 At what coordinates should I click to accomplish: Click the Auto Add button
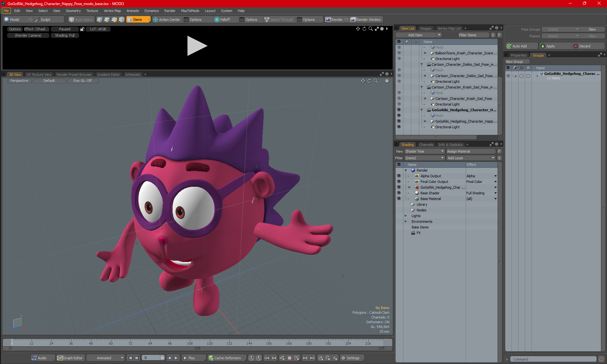[x=521, y=46]
